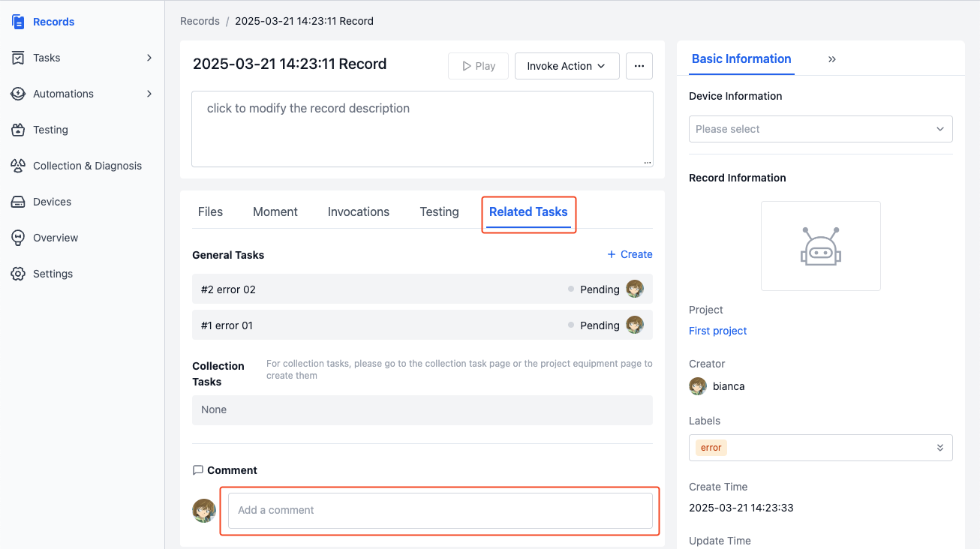Click the Tasks checklist icon in sidebar
The width and height of the screenshot is (980, 549).
pos(18,58)
